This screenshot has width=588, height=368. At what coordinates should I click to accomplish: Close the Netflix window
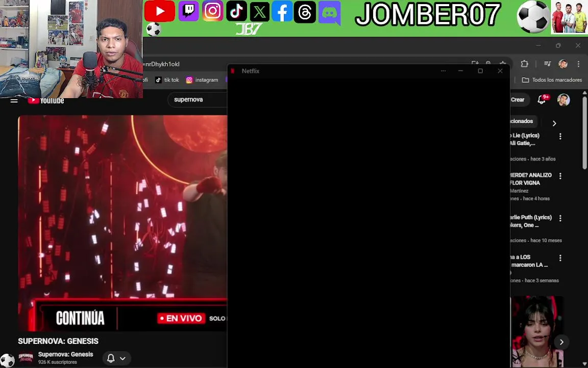[500, 71]
